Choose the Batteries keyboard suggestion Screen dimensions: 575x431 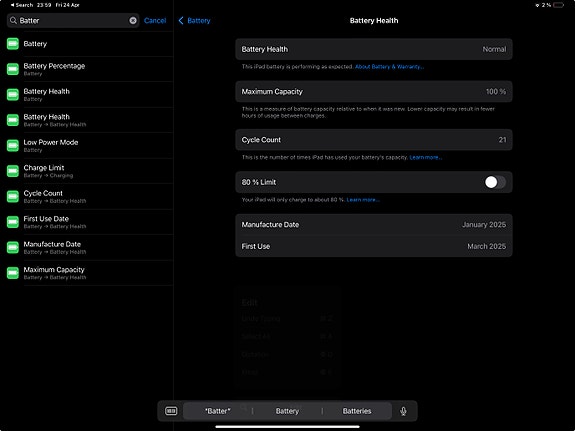tap(357, 411)
